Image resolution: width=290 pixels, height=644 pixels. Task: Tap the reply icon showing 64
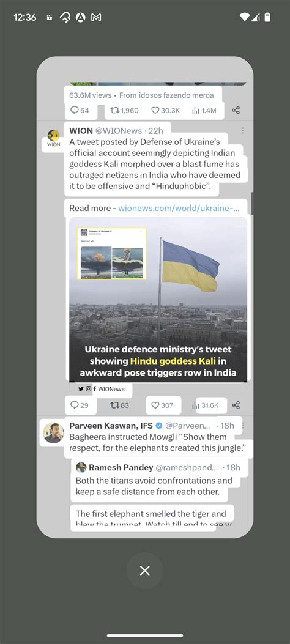pyautogui.click(x=75, y=110)
